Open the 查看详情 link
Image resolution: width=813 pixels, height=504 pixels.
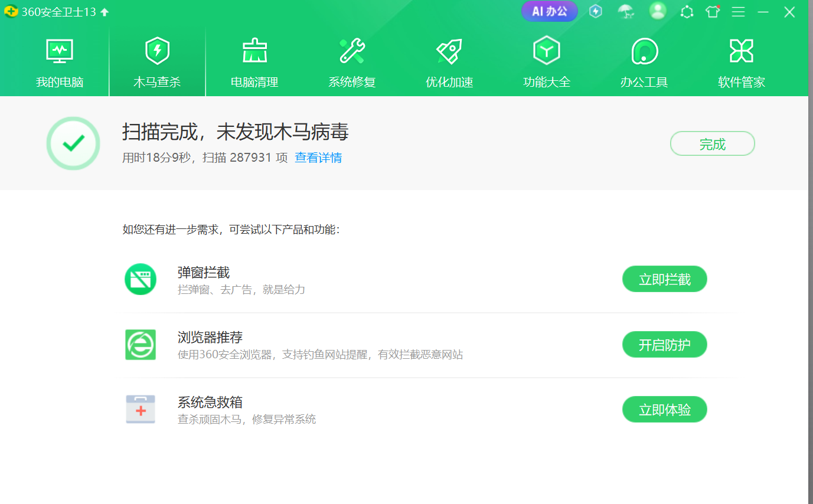point(318,158)
